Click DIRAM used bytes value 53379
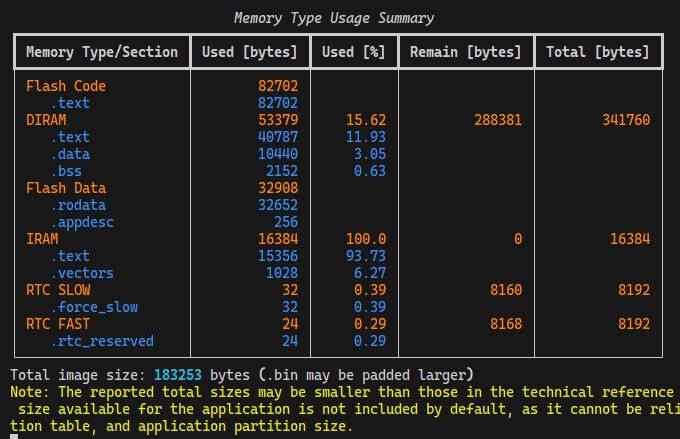This screenshot has height=439, width=680. 278,120
